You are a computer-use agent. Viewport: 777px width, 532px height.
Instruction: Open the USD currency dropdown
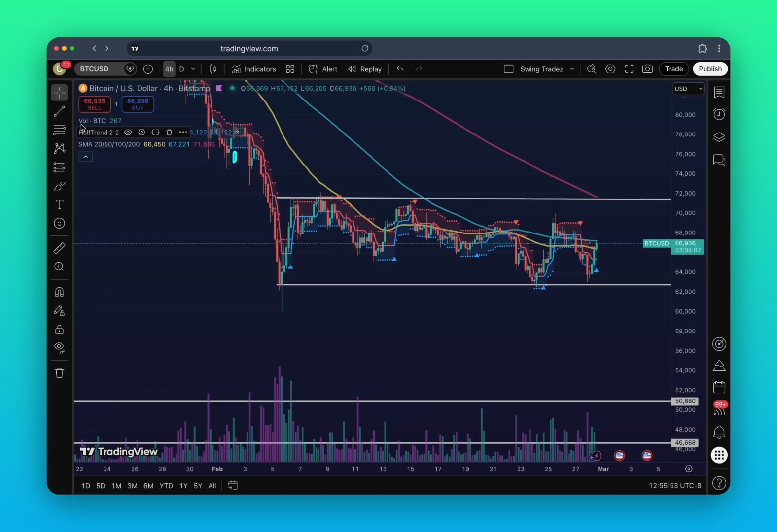click(688, 89)
